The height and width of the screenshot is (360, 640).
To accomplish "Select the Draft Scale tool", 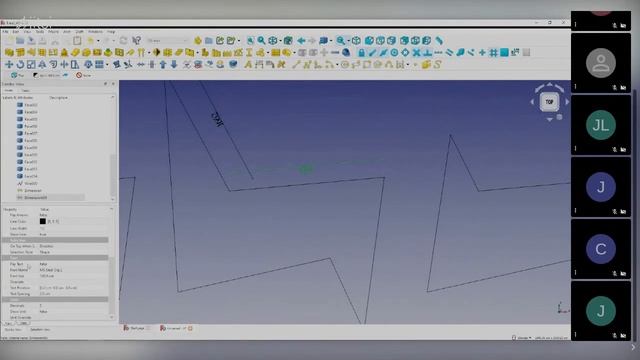I will (31, 64).
